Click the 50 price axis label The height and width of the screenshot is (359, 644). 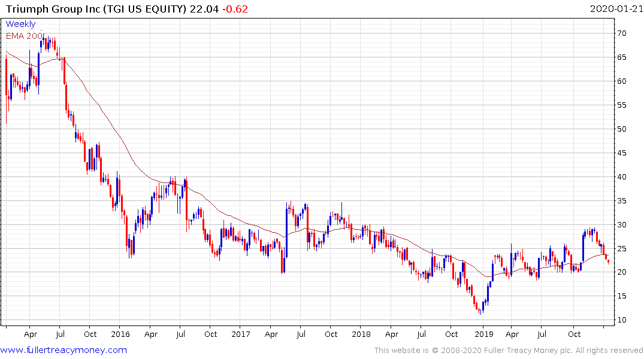[x=621, y=129]
